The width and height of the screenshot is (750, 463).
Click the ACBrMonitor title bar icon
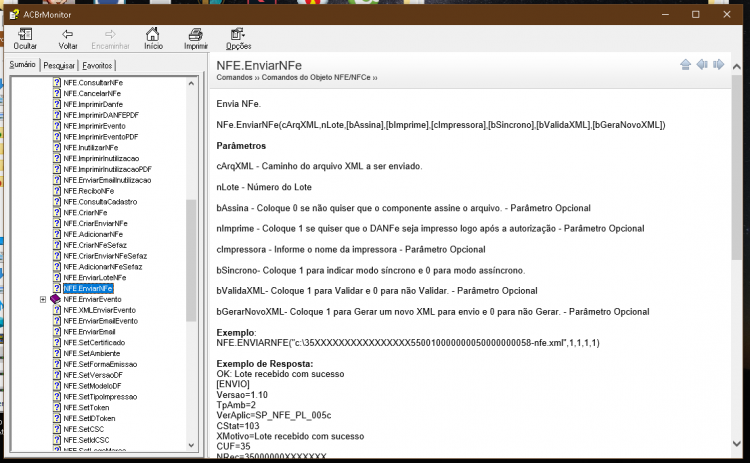[x=14, y=15]
